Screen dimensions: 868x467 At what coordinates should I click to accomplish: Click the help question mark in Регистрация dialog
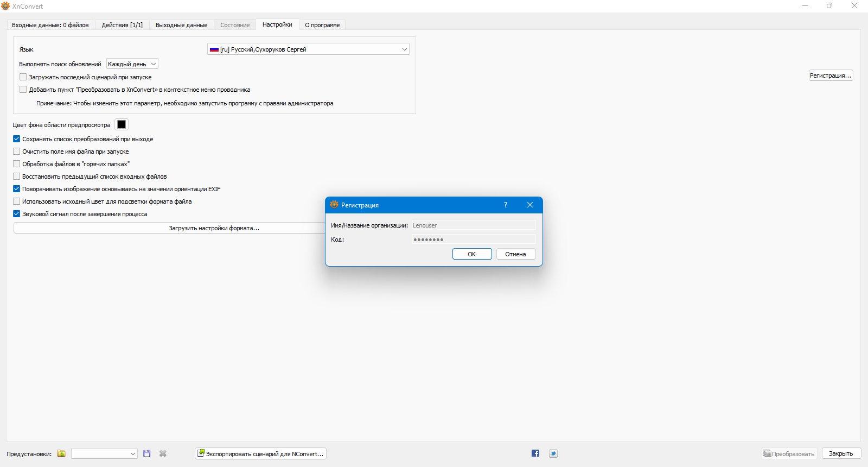(506, 205)
